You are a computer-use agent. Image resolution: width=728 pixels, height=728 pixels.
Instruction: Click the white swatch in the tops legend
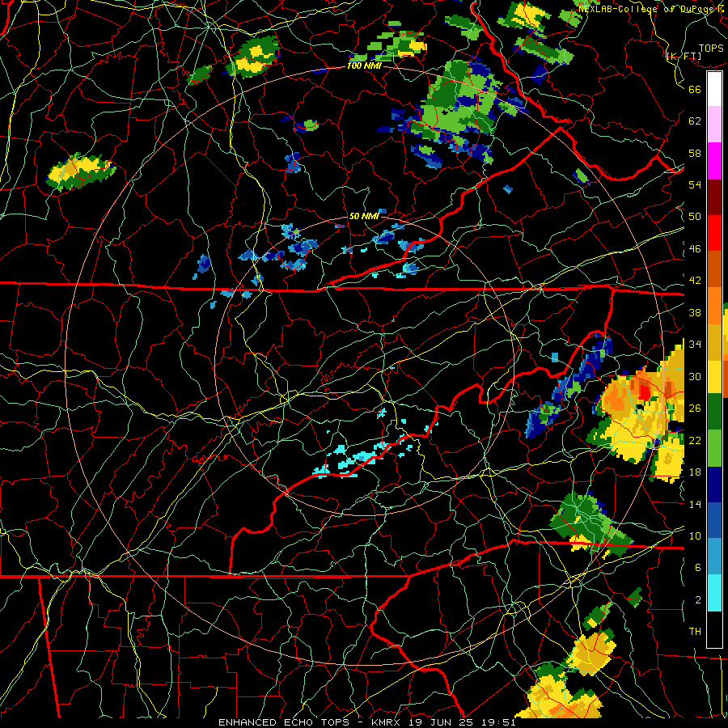tap(714, 89)
